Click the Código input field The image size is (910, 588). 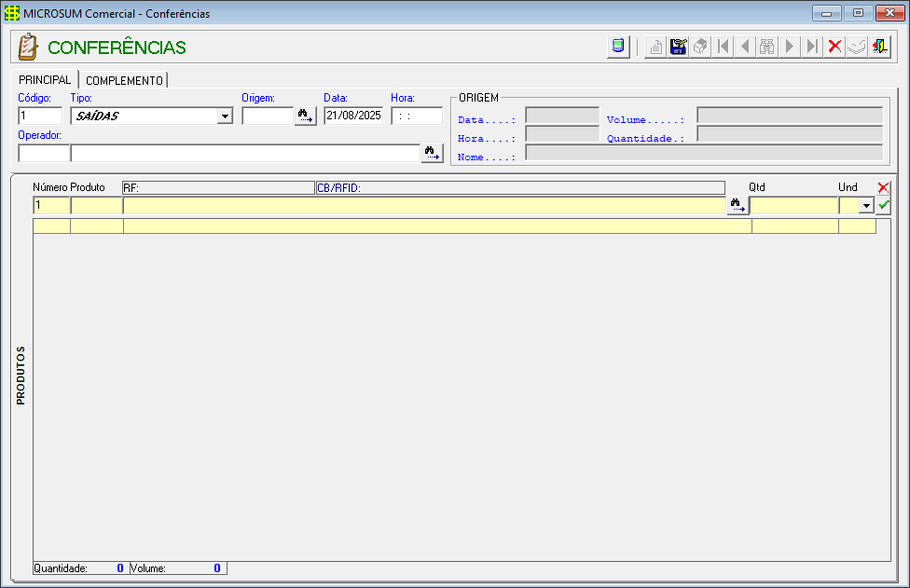(x=40, y=116)
